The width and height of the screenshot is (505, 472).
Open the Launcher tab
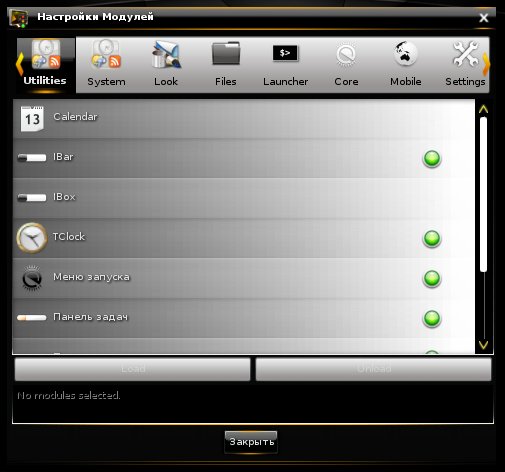(285, 65)
